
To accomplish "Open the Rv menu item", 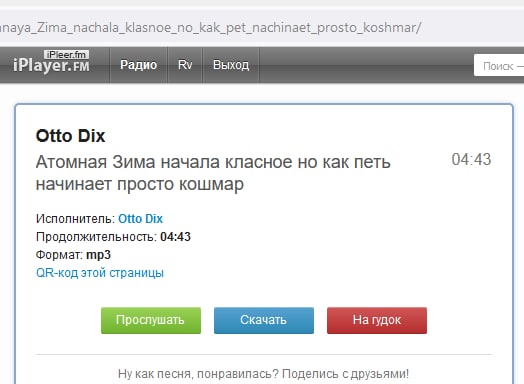I will tap(185, 65).
